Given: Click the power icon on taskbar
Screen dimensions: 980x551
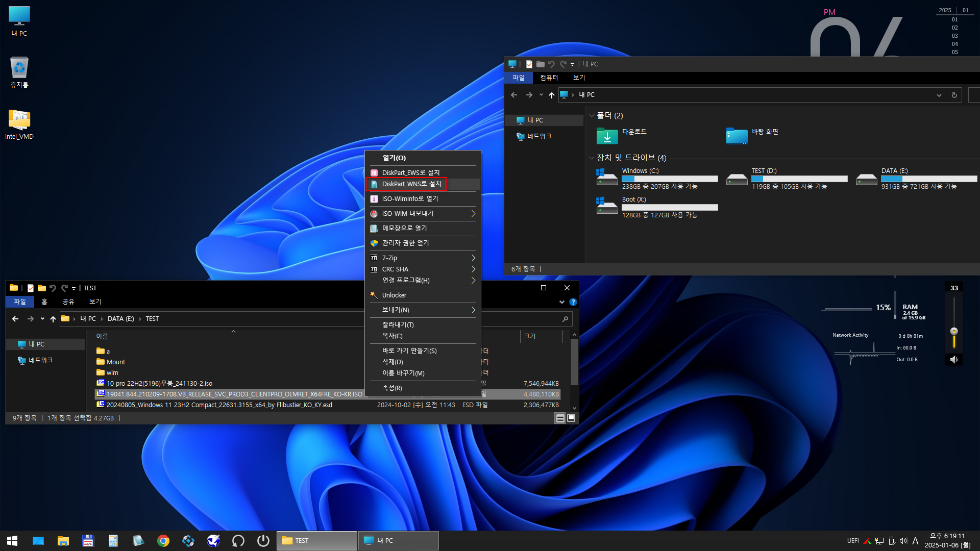Looking at the screenshot, I should point(263,541).
